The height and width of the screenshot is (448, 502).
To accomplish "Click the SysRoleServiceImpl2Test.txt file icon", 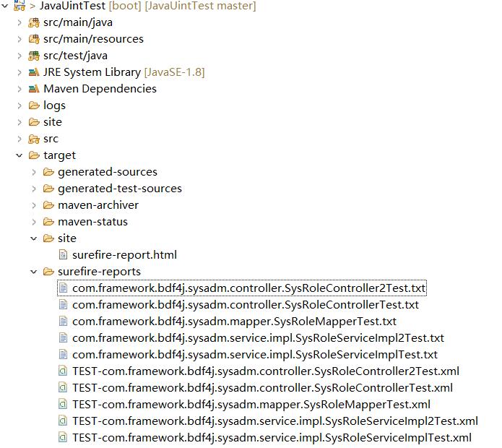I will (63, 338).
